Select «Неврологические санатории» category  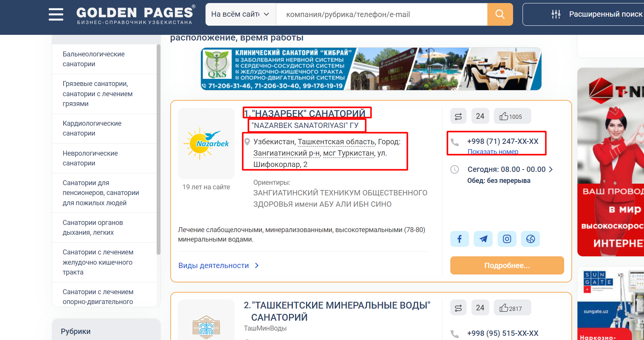[104, 158]
